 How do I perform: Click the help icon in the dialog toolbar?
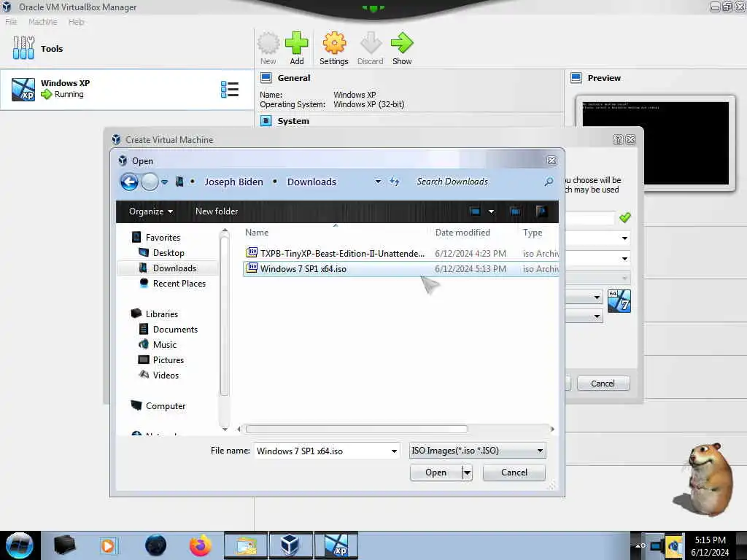pos(541,211)
